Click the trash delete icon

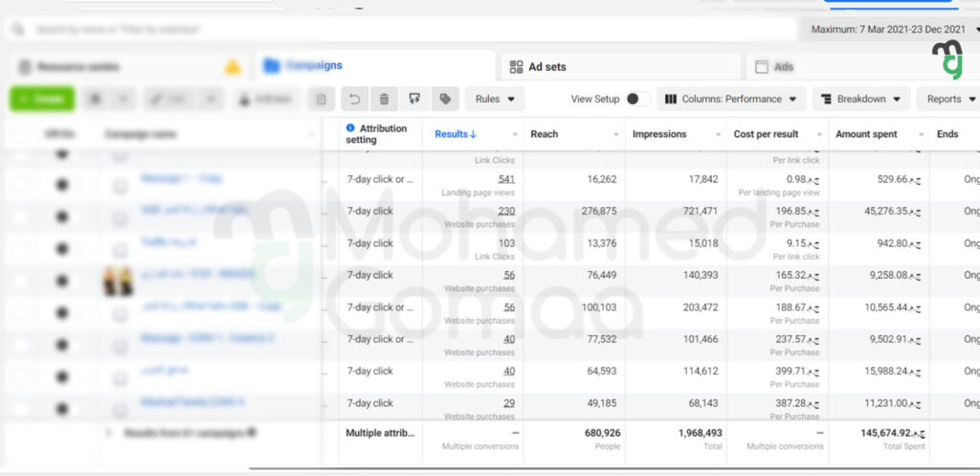(384, 99)
